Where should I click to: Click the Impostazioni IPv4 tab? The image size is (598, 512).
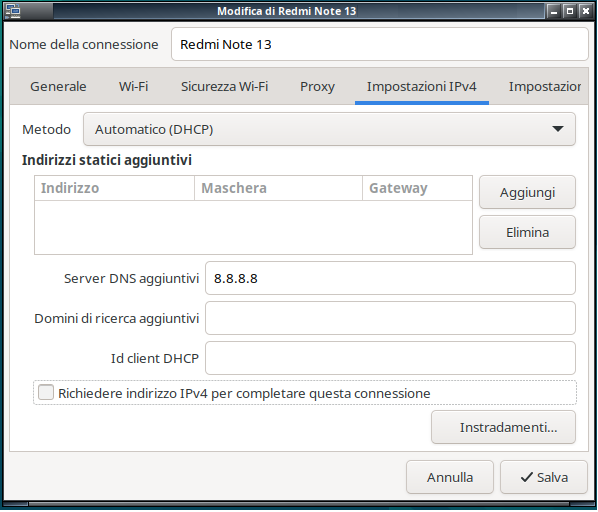(421, 87)
